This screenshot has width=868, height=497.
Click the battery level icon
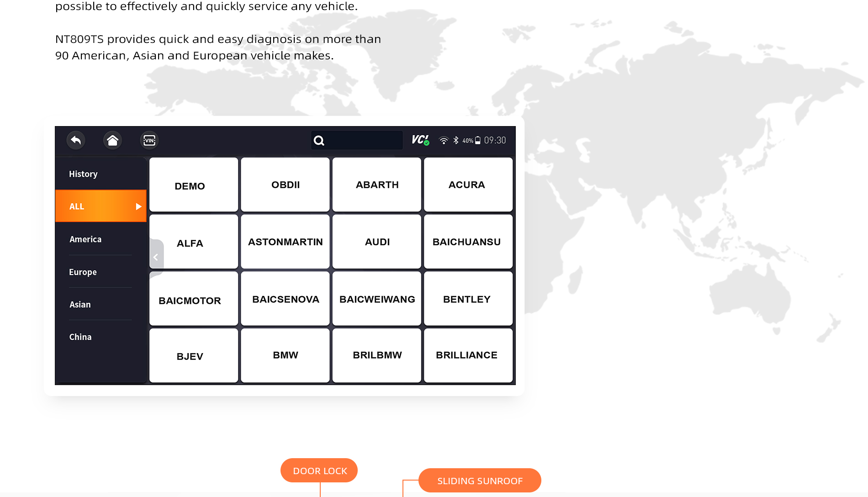pos(478,140)
